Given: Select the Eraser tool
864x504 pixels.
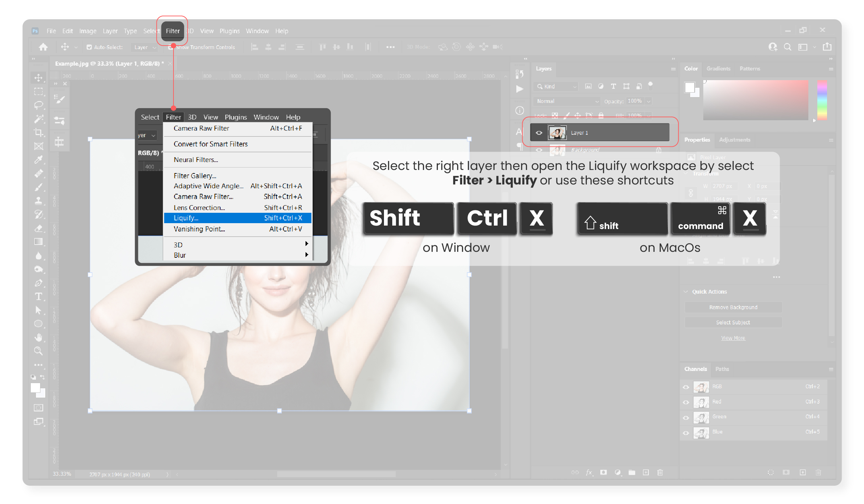Looking at the screenshot, I should click(x=38, y=228).
